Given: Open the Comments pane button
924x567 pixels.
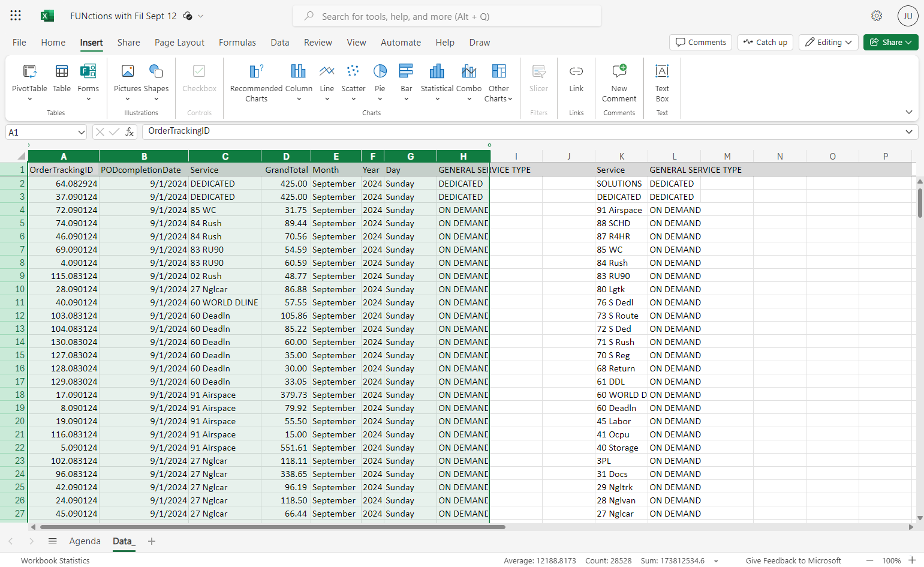Looking at the screenshot, I should (x=700, y=42).
